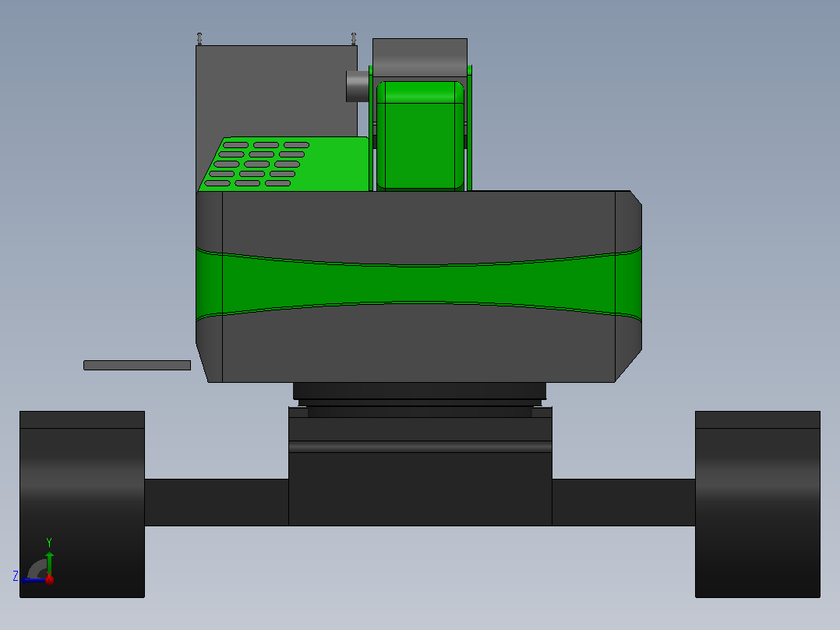Click the red X axis dot of the triad
This screenshot has width=840, height=630.
point(49,579)
